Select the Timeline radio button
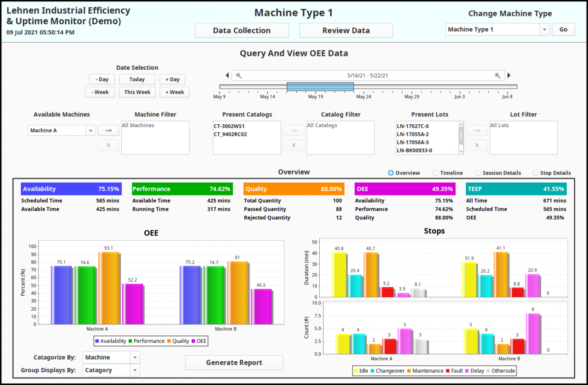The height and width of the screenshot is (385, 588). (x=435, y=173)
